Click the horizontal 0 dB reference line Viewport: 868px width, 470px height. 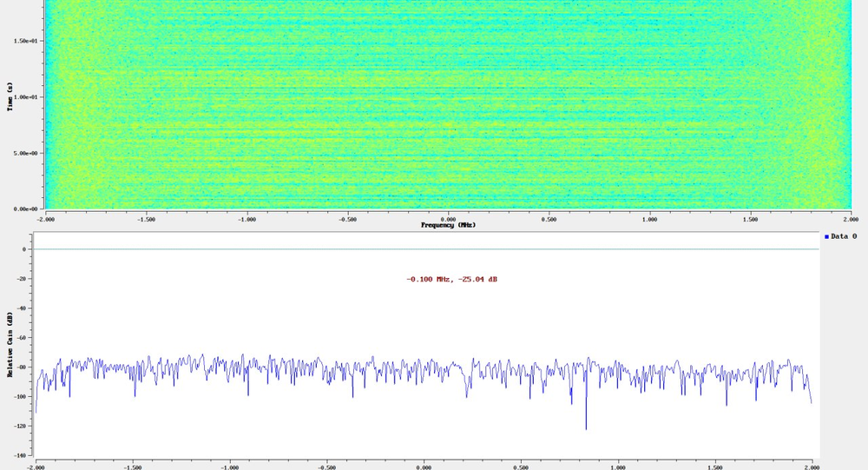point(425,249)
